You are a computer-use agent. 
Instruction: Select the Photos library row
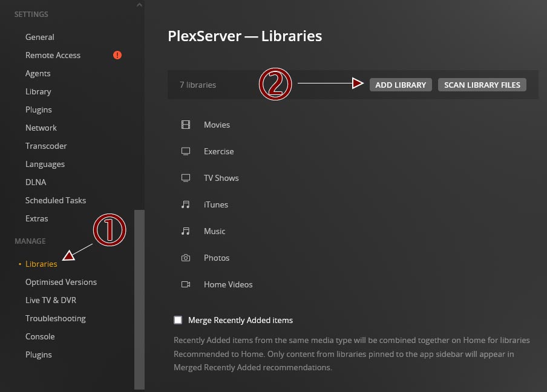pos(353,258)
